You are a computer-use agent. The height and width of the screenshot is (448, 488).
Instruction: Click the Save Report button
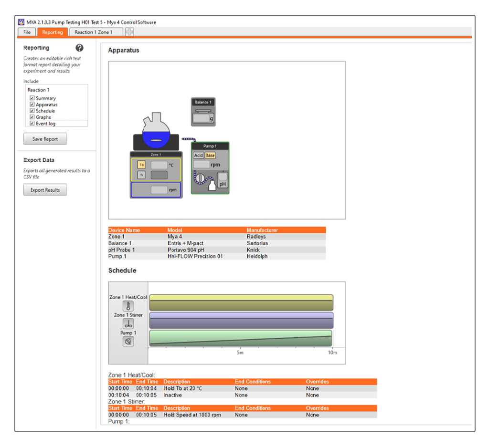(x=45, y=139)
